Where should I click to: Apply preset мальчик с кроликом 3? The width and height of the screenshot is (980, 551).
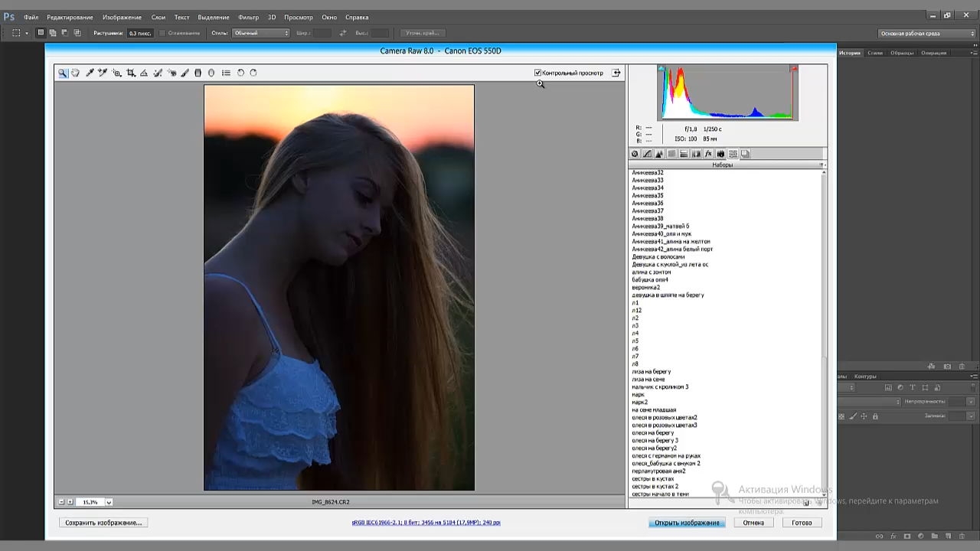[660, 387]
